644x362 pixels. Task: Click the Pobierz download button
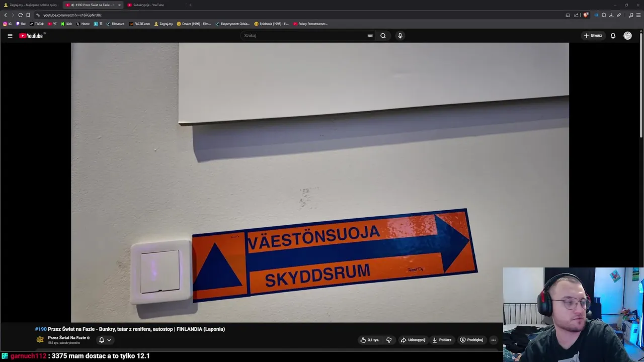442,340
